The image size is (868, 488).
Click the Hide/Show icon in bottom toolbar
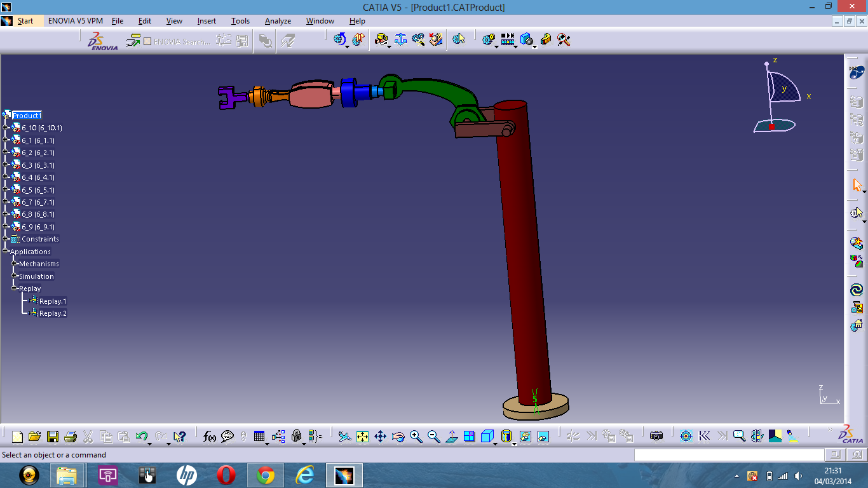tap(526, 437)
